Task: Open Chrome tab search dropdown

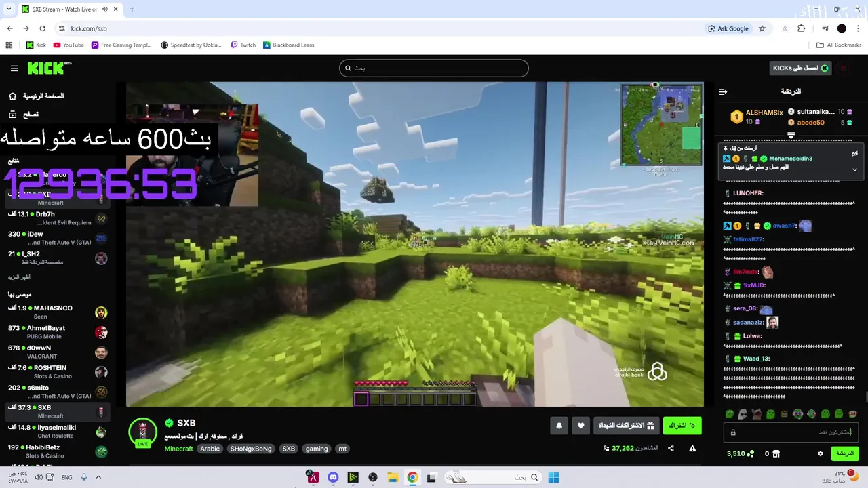Action: [x=9, y=9]
